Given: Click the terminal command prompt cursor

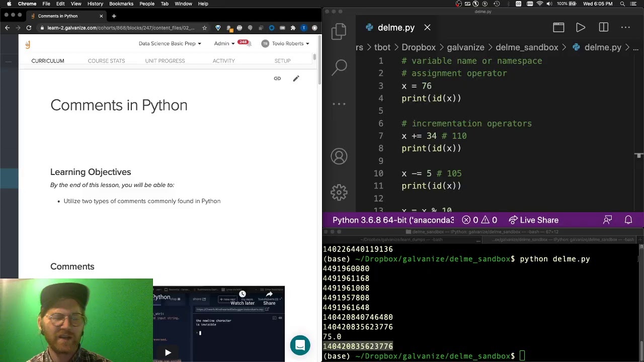Looking at the screenshot, I should (522, 356).
